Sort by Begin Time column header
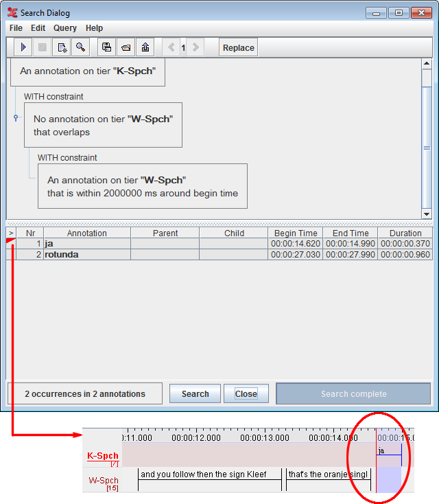 click(x=296, y=233)
